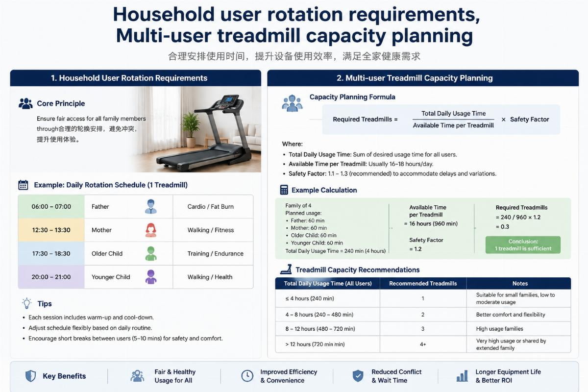Click the Older Child name in schedule
The width and height of the screenshot is (588, 392).
pos(107,253)
